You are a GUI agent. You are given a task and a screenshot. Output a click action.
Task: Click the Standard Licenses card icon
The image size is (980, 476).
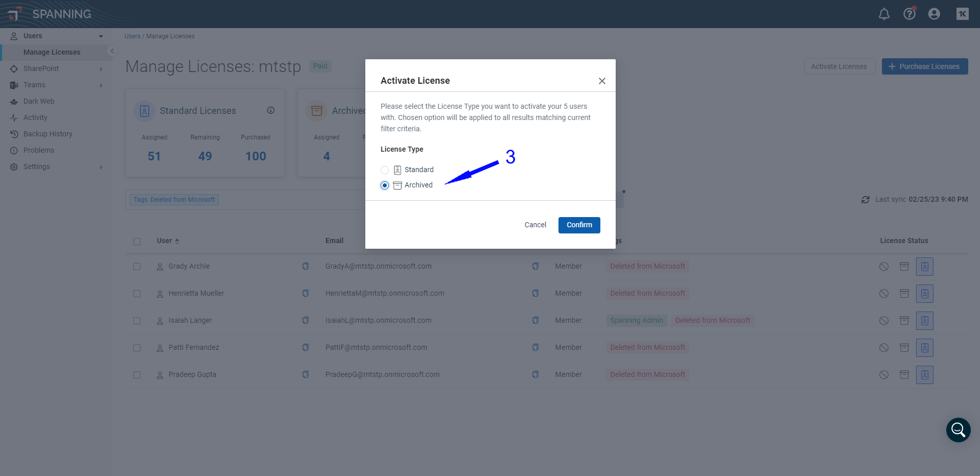[145, 111]
